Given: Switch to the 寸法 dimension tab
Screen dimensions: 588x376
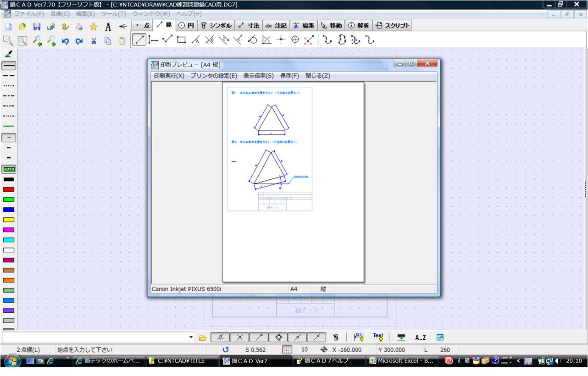Looking at the screenshot, I should point(248,25).
